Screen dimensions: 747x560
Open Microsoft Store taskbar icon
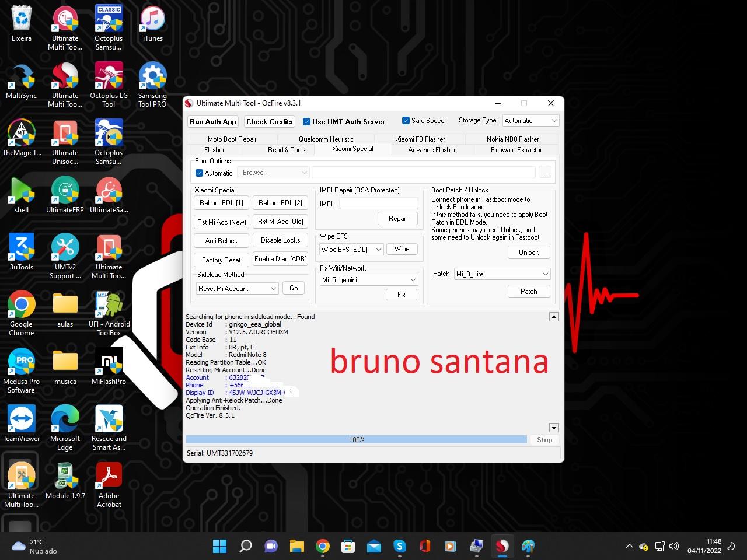pos(348,546)
